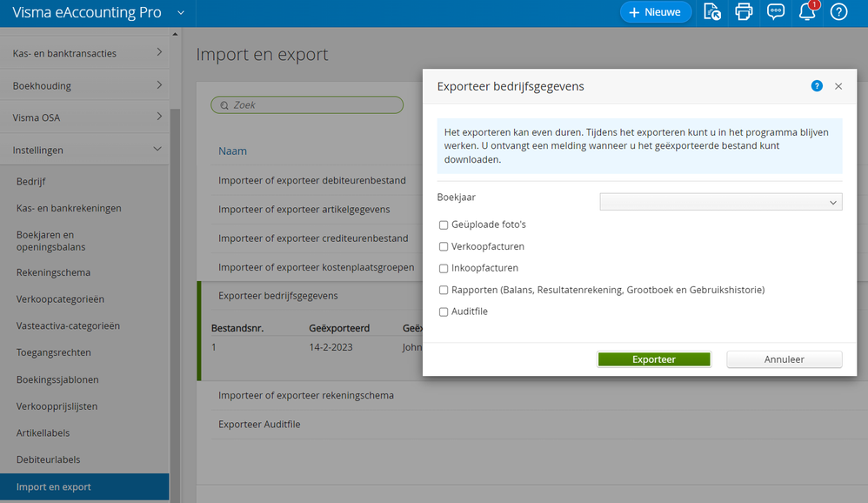
Task: Click the Zoek search field
Action: (307, 104)
